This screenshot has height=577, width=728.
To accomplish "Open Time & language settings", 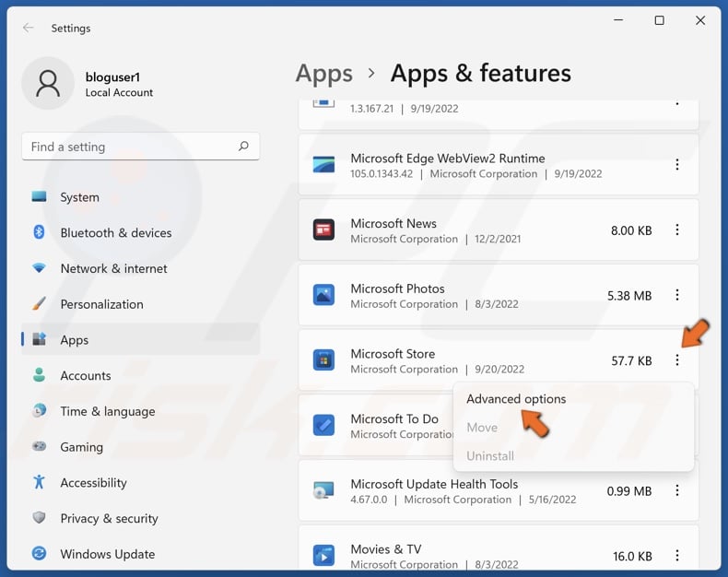I will click(x=140, y=411).
